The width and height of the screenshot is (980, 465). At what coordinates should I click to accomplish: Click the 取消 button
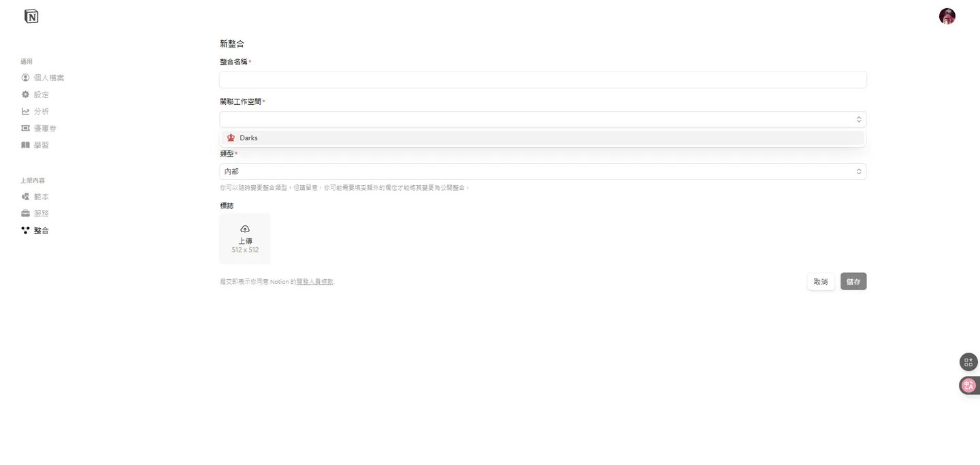tap(821, 282)
